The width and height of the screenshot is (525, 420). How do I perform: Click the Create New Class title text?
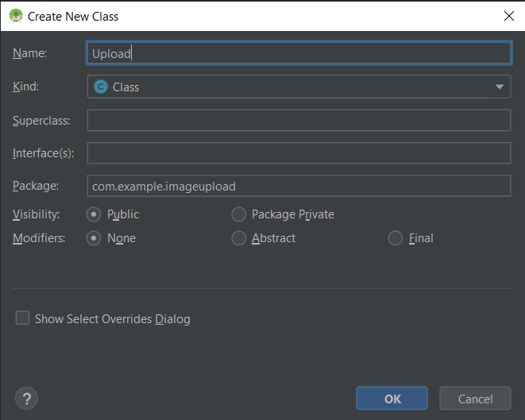pyautogui.click(x=73, y=15)
